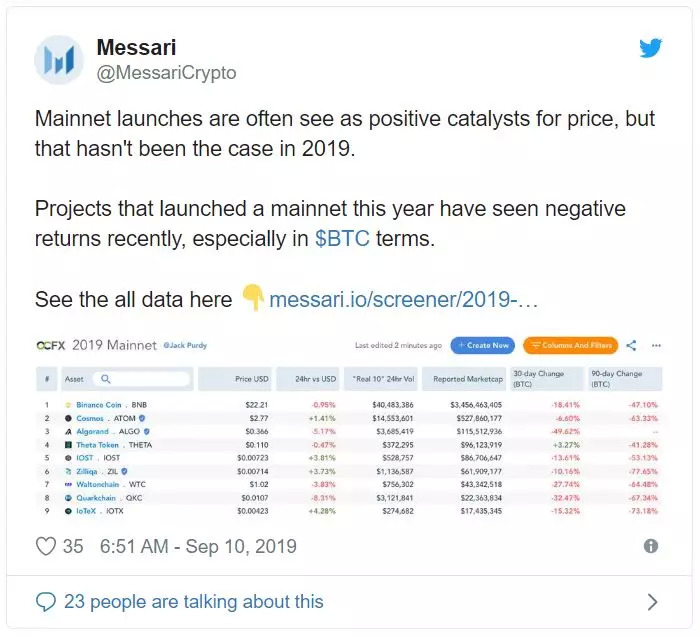
Task: Click the Twitter bird logo
Action: click(651, 48)
